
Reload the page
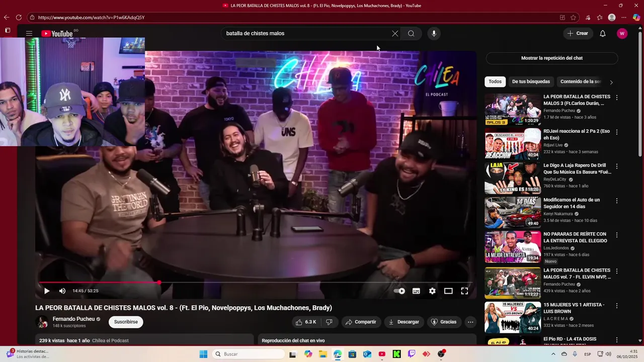tap(19, 18)
